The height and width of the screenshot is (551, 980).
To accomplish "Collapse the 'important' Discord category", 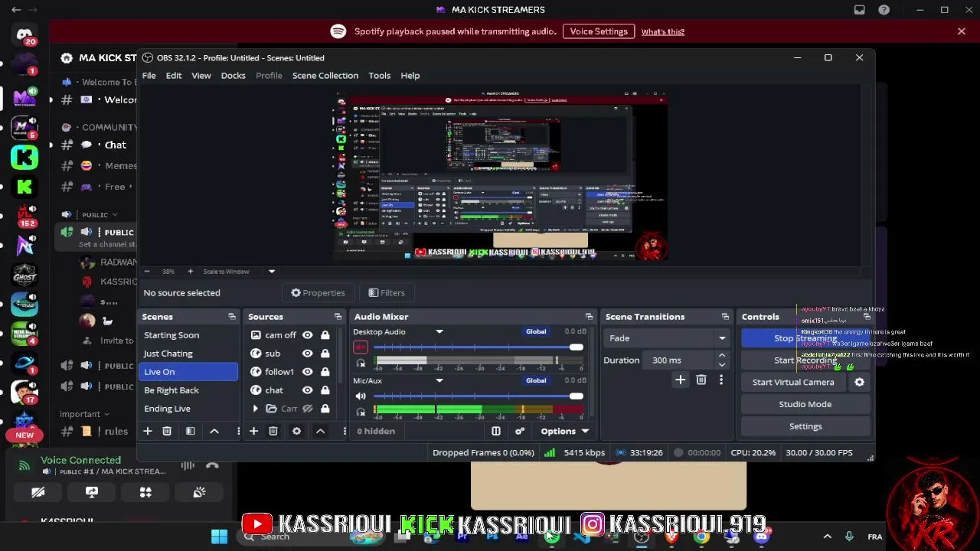I will pyautogui.click(x=86, y=414).
